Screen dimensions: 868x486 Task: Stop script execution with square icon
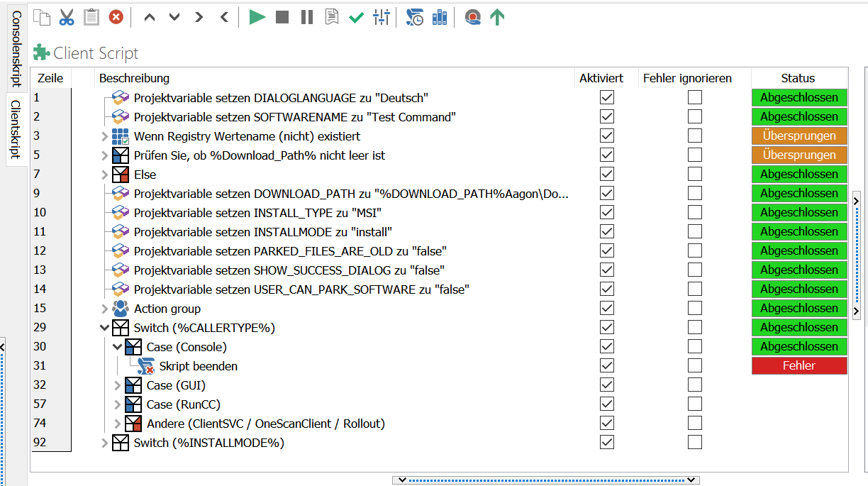click(x=282, y=17)
